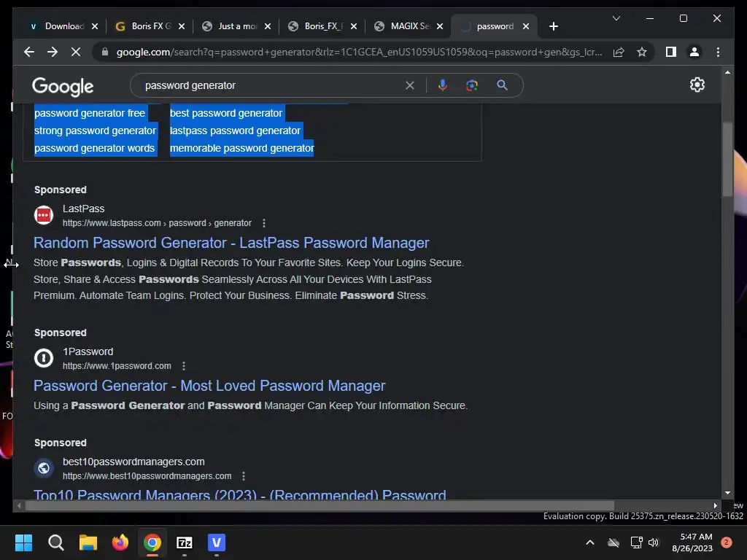Open the V app on the taskbar
Image resolution: width=747 pixels, height=560 pixels.
tap(217, 542)
